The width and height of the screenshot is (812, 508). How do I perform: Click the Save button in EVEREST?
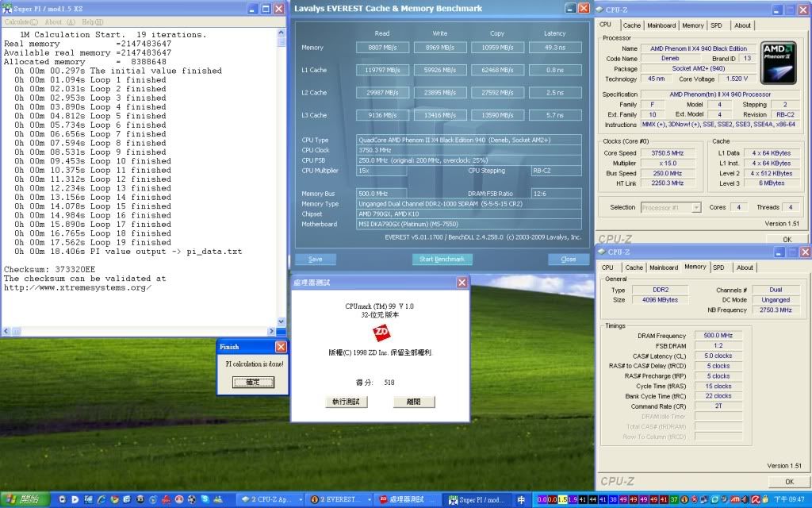(x=316, y=260)
